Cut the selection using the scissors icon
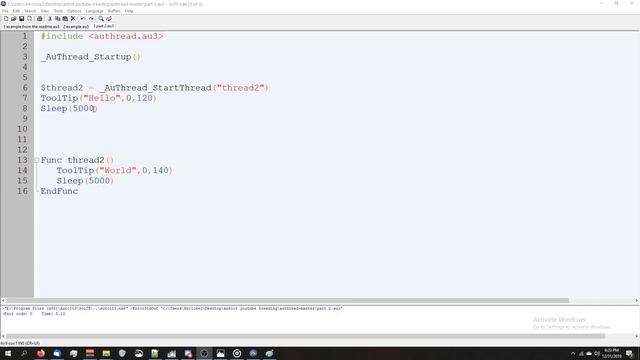Screen dimensions: 640x360 (50, 19)
